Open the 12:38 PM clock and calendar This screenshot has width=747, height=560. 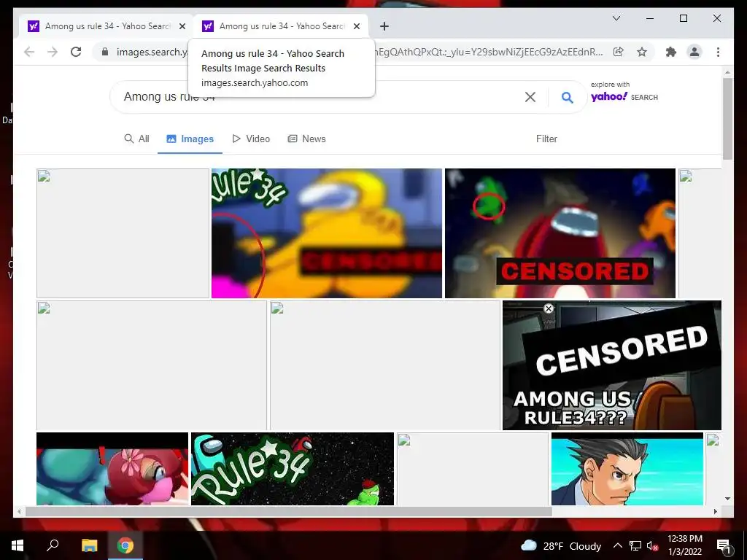pos(684,545)
